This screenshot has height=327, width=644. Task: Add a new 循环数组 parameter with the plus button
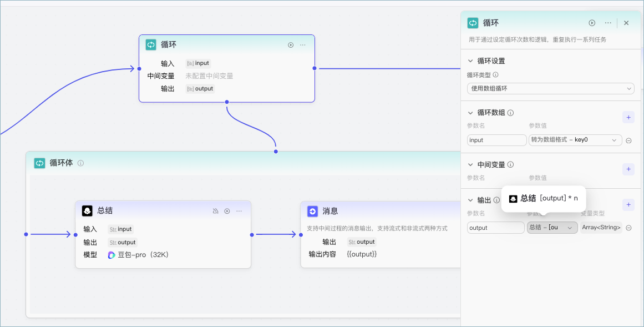[628, 117]
